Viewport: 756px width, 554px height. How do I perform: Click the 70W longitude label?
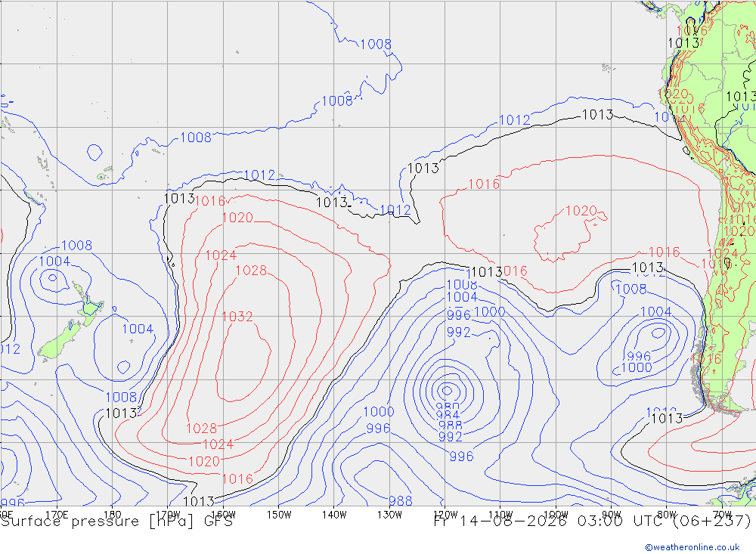[722, 515]
